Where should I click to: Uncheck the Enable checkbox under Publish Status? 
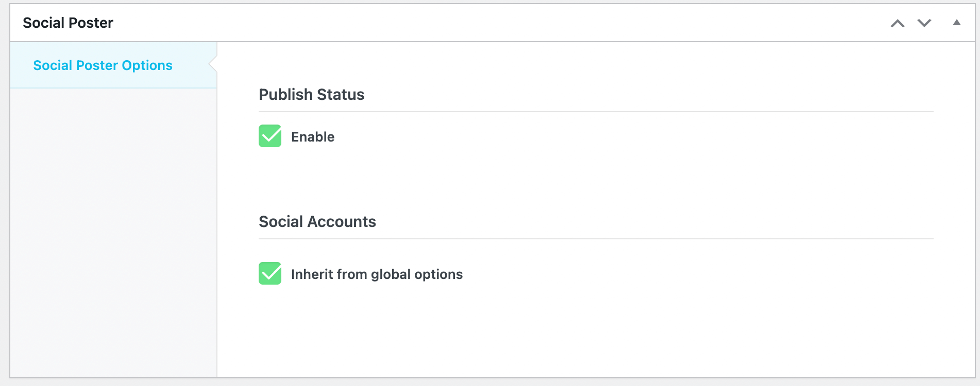click(270, 136)
